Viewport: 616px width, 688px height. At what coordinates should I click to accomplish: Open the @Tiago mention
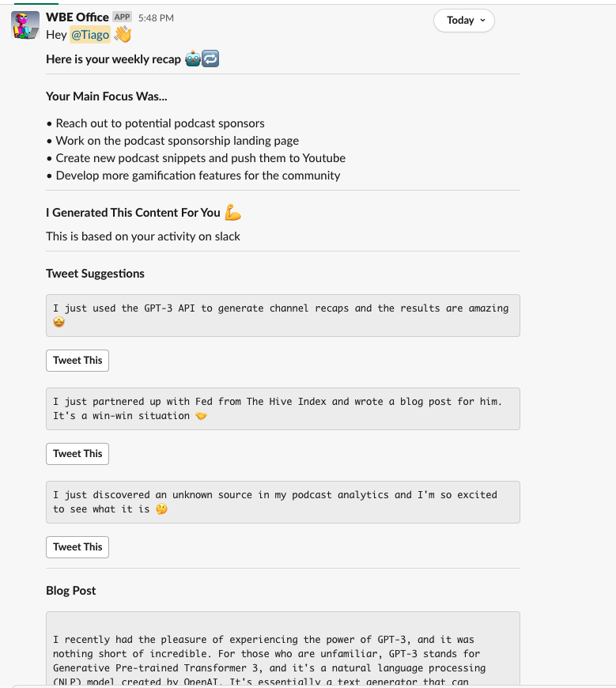click(x=90, y=35)
